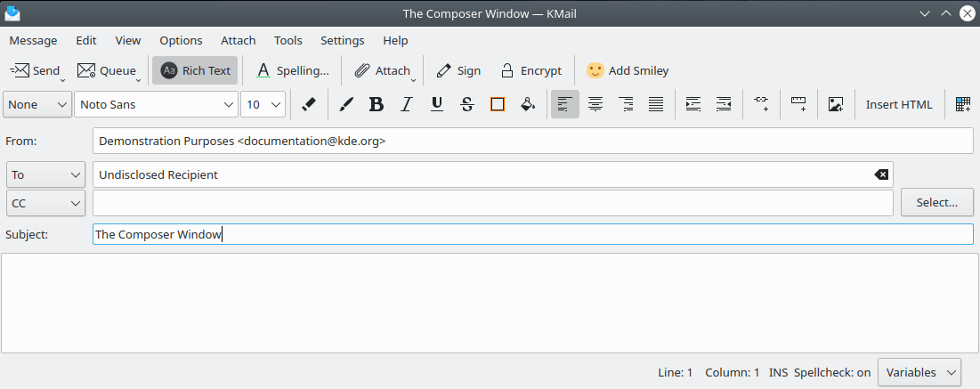Expand the font size dropdown
The height and width of the screenshot is (389, 980).
tap(263, 104)
